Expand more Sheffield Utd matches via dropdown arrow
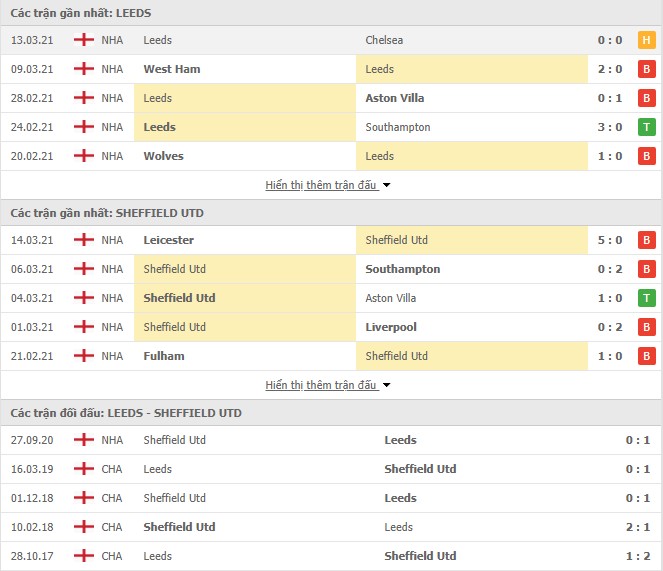The height and width of the screenshot is (571, 663). click(x=386, y=385)
